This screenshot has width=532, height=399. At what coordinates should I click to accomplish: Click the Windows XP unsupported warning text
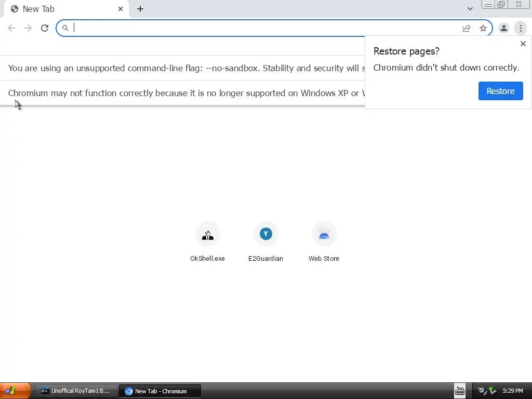187,93
